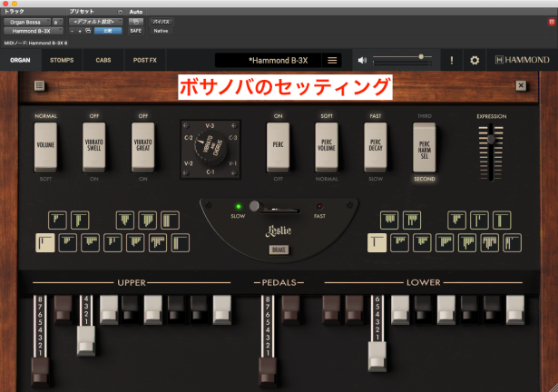
Task: Open the Hammond B-3X plugin selector in track header
Action: pos(31,31)
